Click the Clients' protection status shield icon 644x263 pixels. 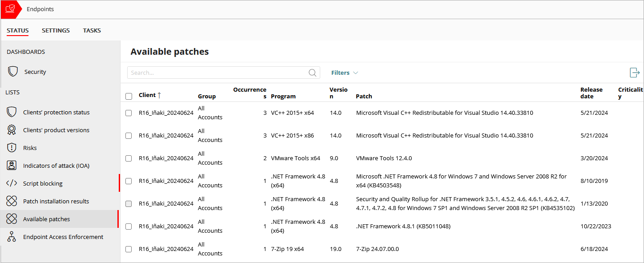12,112
